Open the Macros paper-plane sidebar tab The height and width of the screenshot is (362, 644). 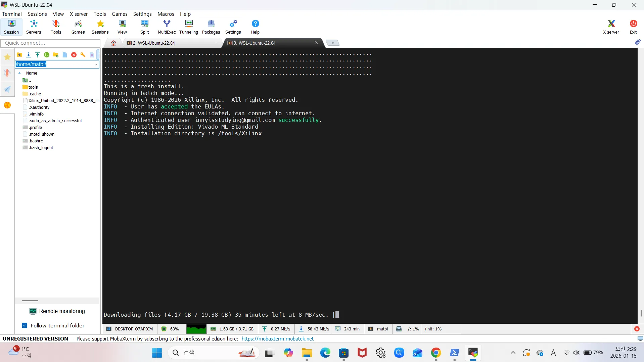pos(7,89)
